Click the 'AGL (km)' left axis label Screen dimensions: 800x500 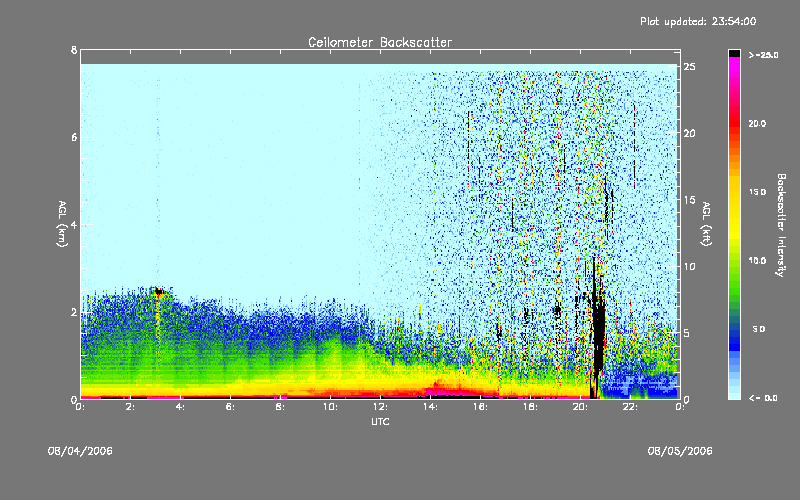(62, 224)
